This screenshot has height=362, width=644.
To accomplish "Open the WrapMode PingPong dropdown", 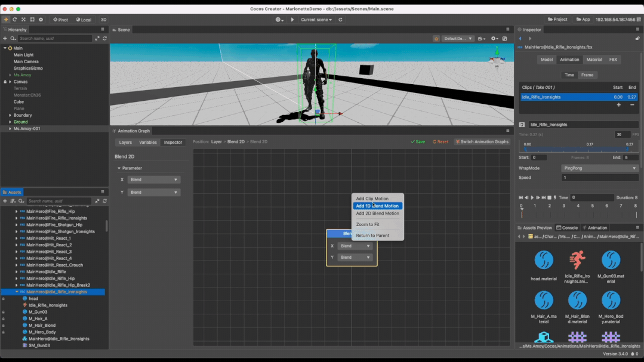I will [600, 168].
